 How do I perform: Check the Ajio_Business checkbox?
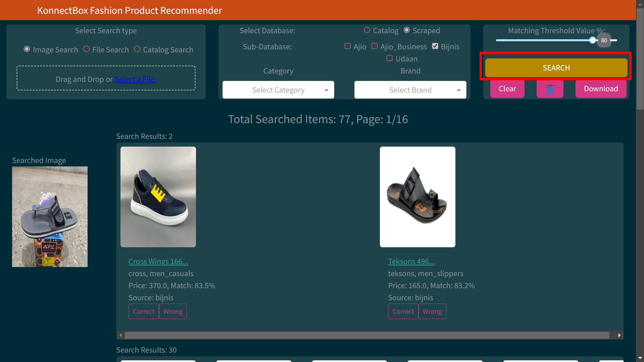click(x=375, y=46)
